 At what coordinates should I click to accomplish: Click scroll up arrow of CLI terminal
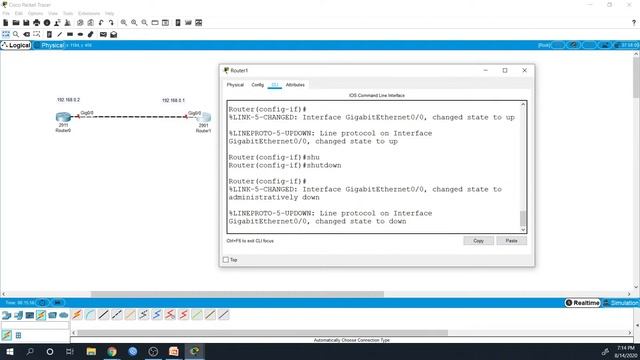pyautogui.click(x=523, y=104)
